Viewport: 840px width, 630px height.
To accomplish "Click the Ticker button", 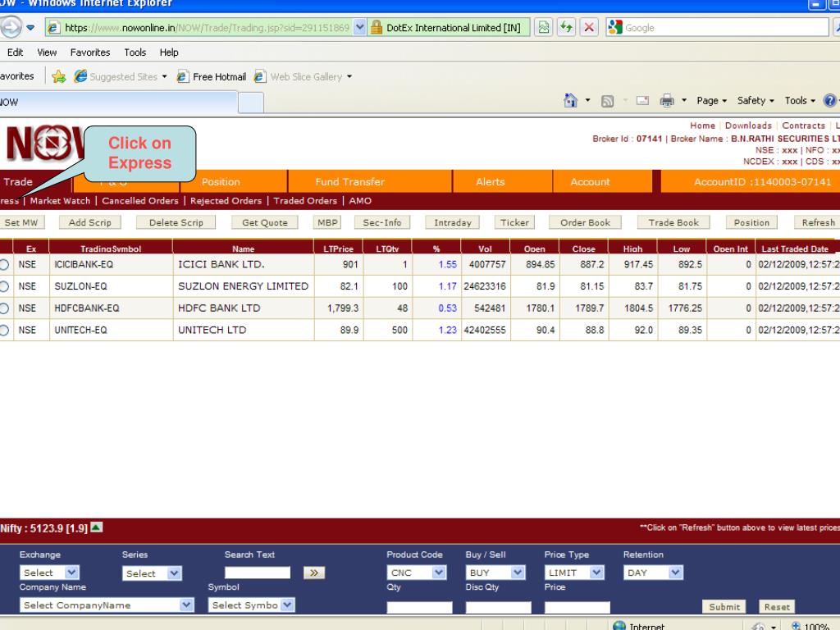I will [x=515, y=222].
